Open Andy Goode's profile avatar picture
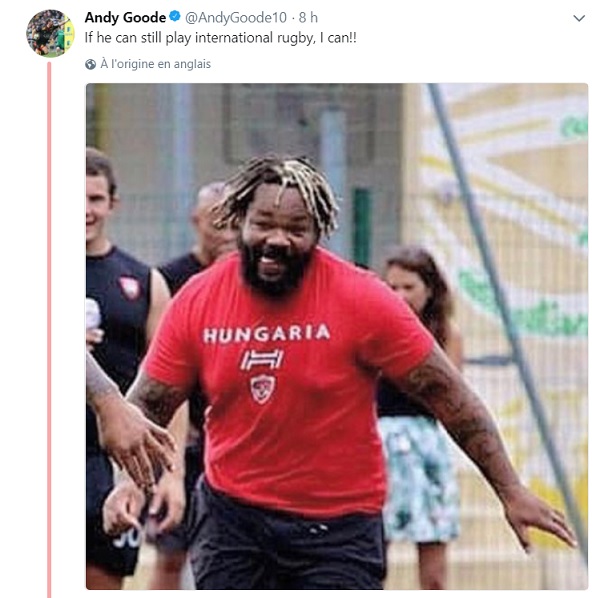 click(50, 33)
